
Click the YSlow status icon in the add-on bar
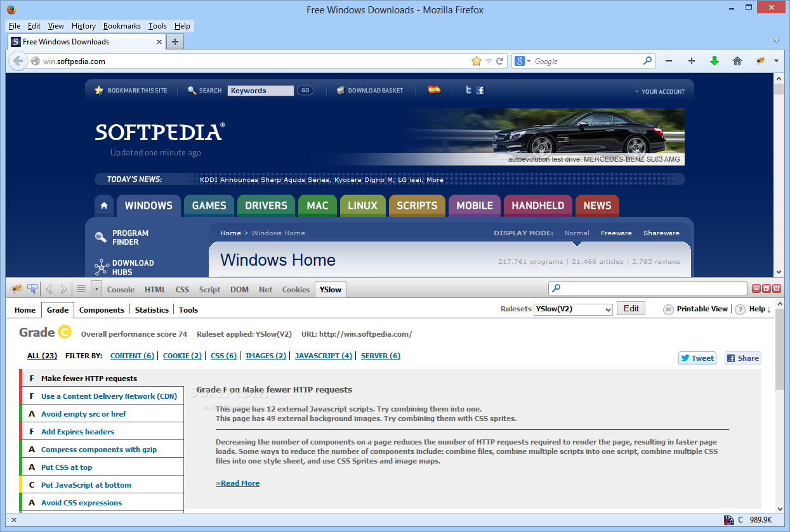729,520
